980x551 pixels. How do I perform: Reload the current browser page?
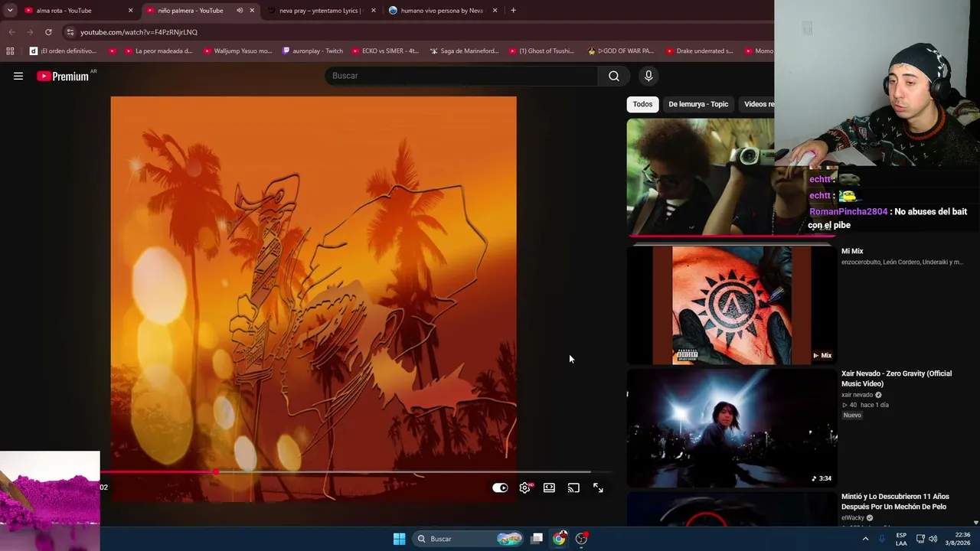(48, 32)
